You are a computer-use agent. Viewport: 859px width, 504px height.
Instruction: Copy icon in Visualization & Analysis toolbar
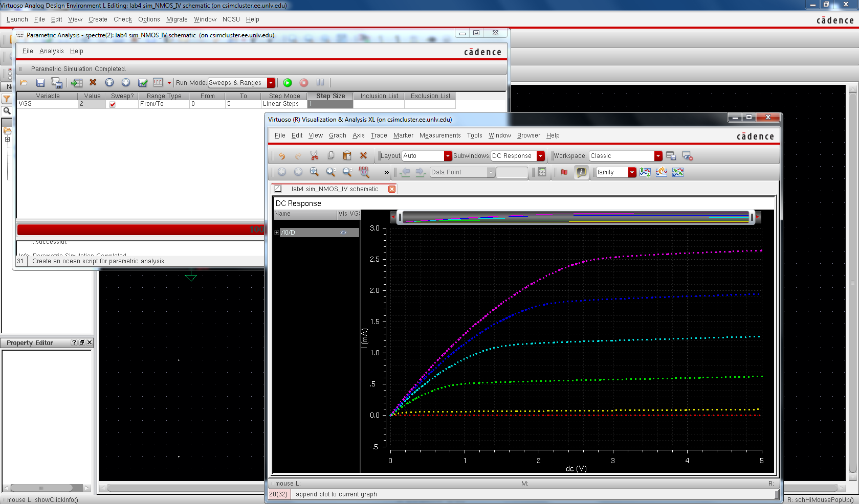(x=331, y=155)
